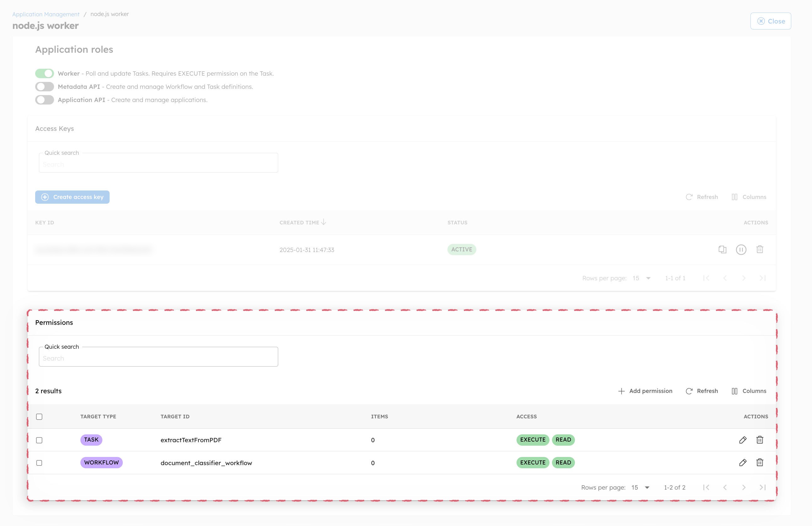Enable the Metadata API role
Image resolution: width=812 pixels, height=526 pixels.
45,86
